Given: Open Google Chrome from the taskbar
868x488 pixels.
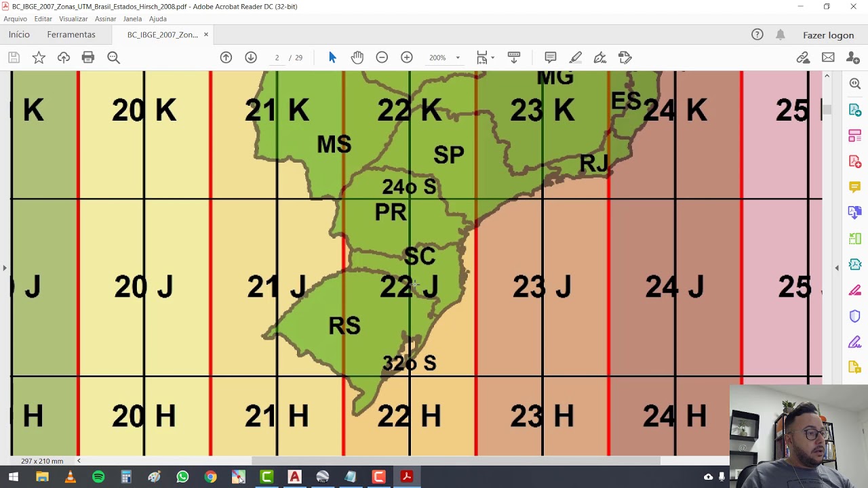Looking at the screenshot, I should (210, 477).
